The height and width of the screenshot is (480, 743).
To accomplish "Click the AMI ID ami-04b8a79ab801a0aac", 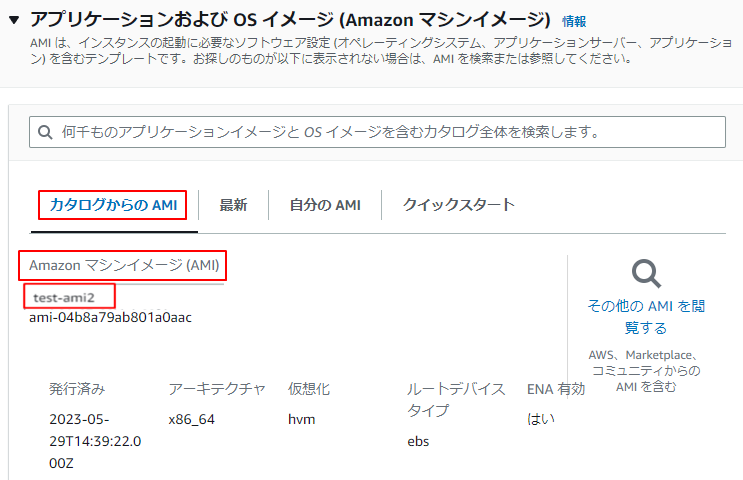I will click(x=110, y=318).
